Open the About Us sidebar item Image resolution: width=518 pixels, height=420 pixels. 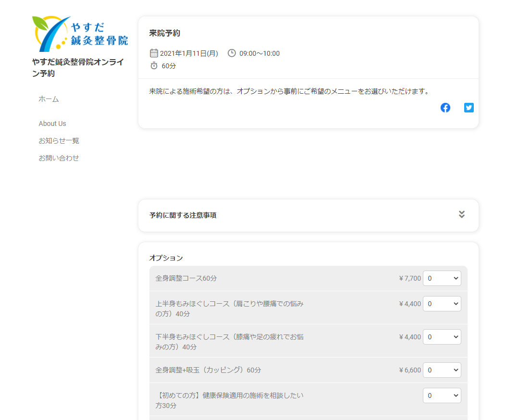[x=52, y=124]
